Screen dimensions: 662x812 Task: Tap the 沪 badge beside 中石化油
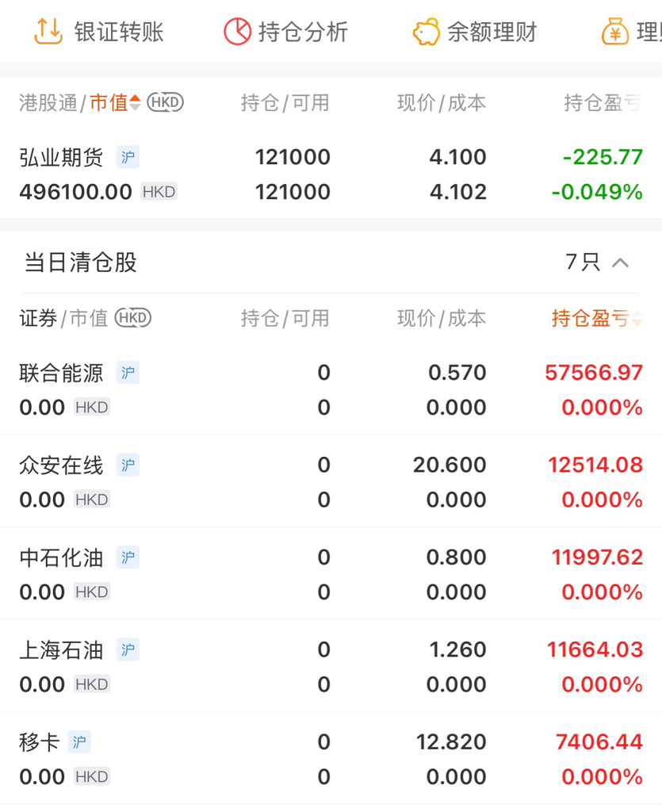128,557
